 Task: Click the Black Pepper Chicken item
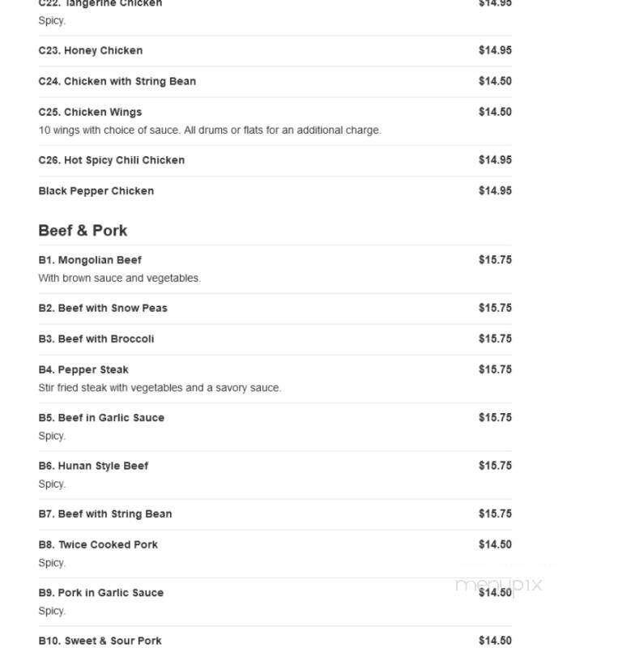[275, 191]
